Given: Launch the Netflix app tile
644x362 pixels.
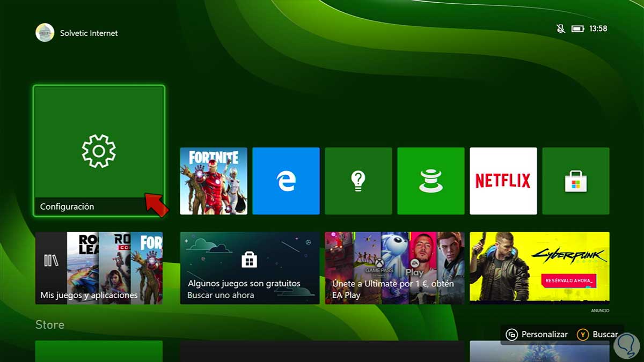Looking at the screenshot, I should pyautogui.click(x=503, y=181).
